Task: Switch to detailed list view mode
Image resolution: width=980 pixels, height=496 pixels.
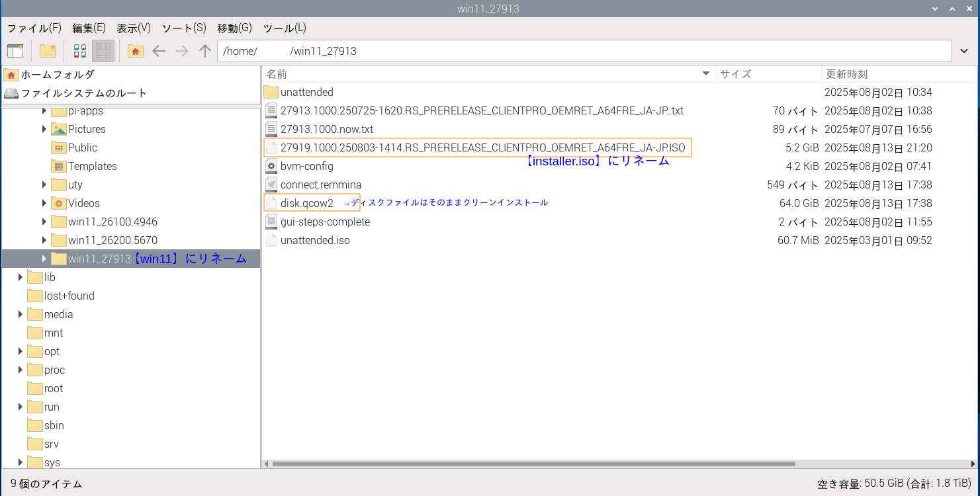Action: tap(103, 51)
